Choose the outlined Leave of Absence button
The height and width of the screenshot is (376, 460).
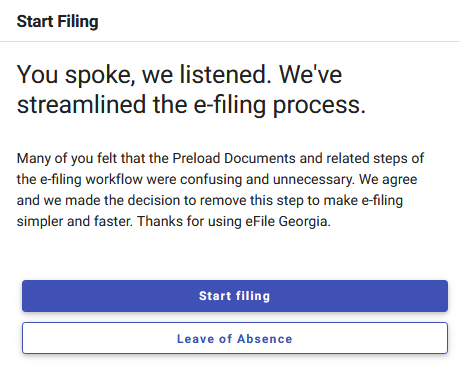(x=235, y=338)
